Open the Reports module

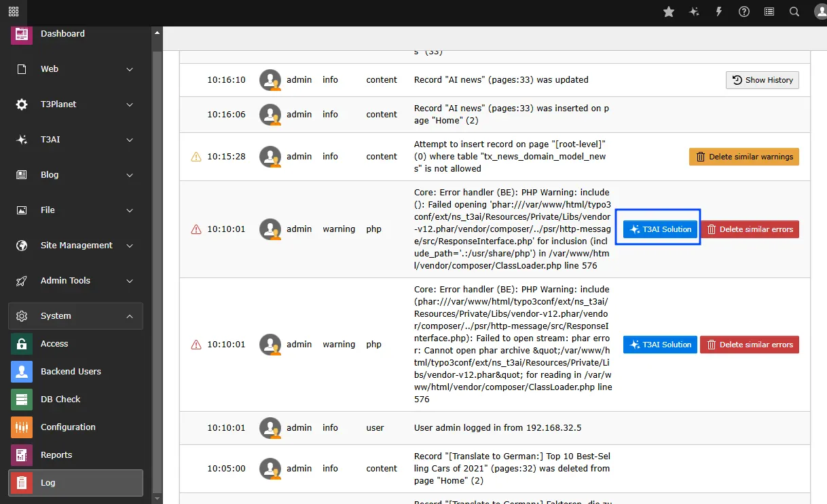pyautogui.click(x=76, y=455)
